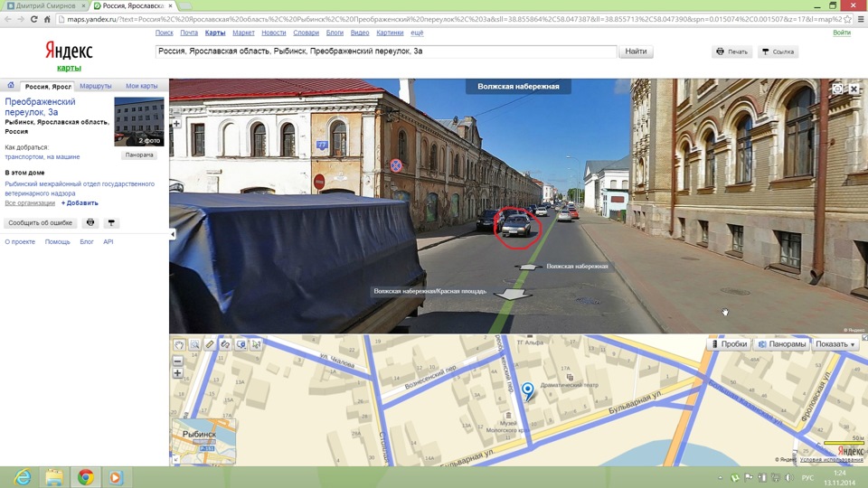Image resolution: width=868 pixels, height=488 pixels.
Task: Open the home icon tab in sidebar
Action: click(11, 85)
